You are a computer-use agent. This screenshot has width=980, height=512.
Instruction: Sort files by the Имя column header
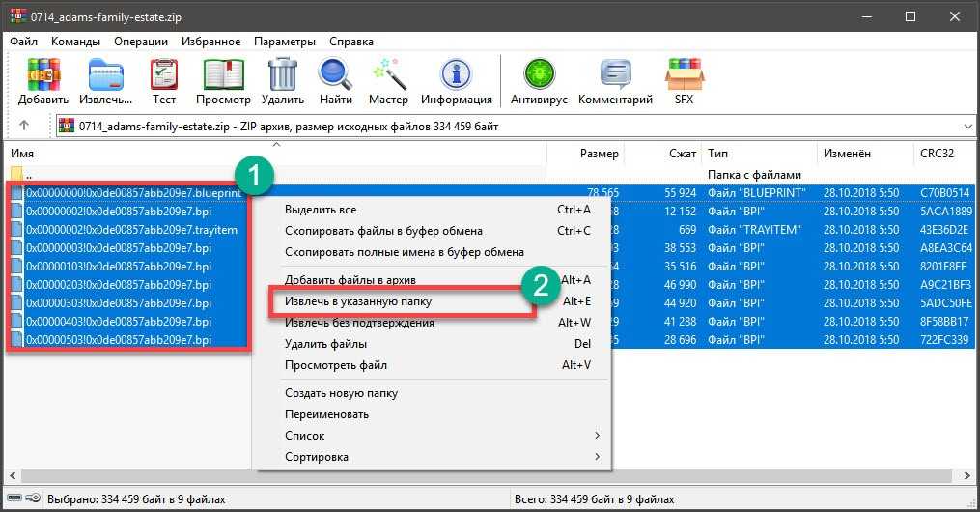(22, 154)
